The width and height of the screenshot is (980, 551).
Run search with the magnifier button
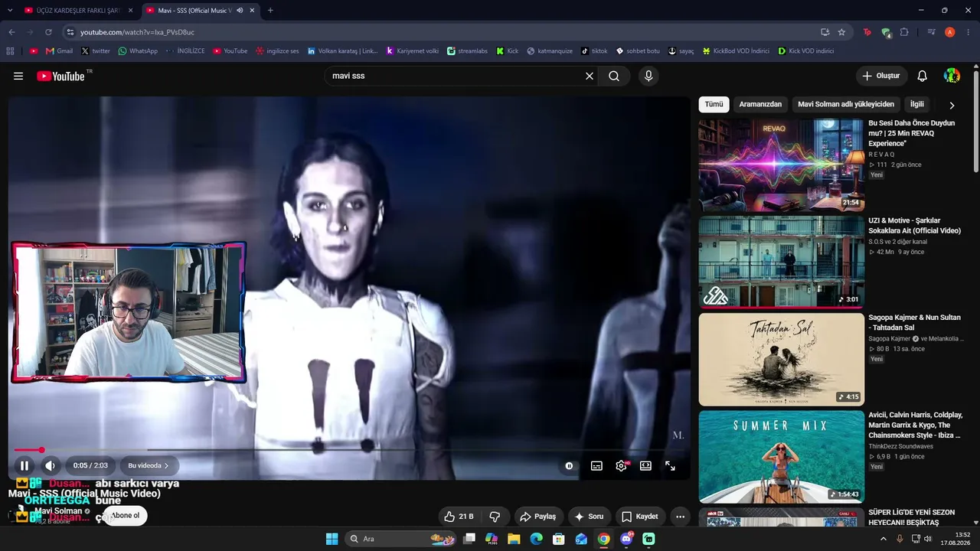(614, 77)
